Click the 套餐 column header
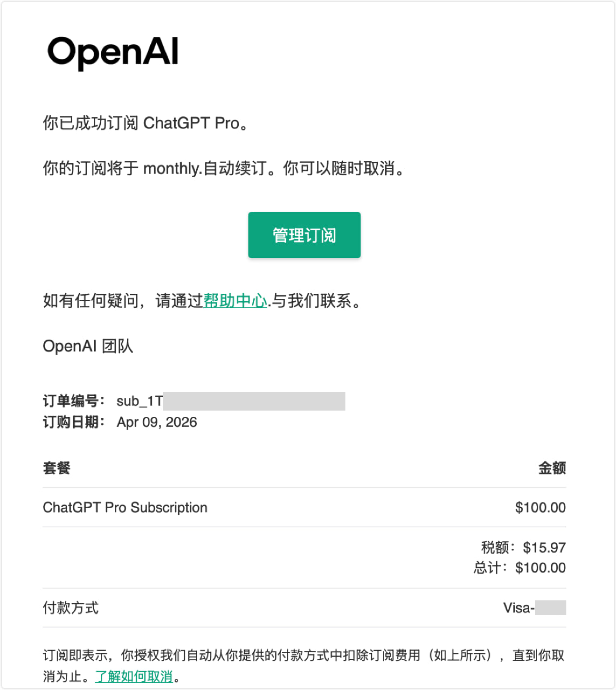Viewport: 616px width, 690px height. point(57,468)
